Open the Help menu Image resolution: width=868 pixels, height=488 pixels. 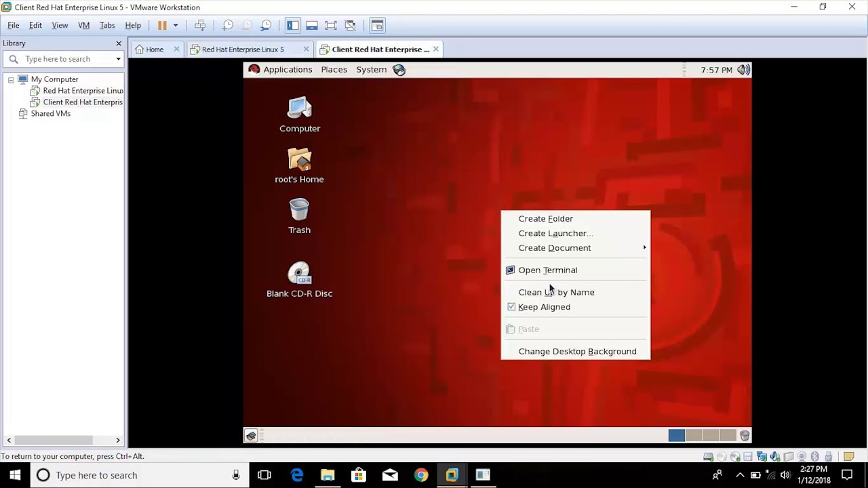pos(133,26)
